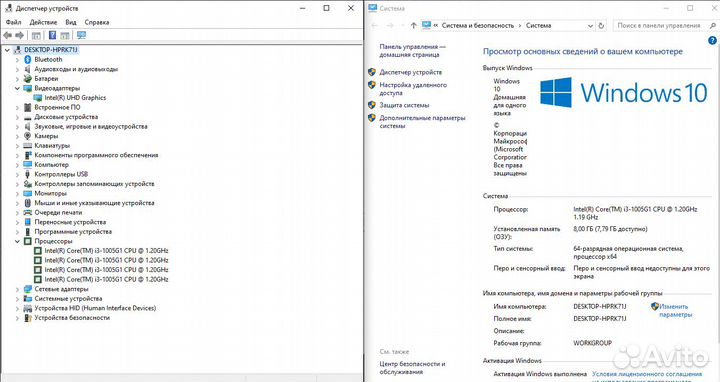720x382 pixels.
Task: Collapse the Видеоадаптеры category
Action: click(x=17, y=88)
